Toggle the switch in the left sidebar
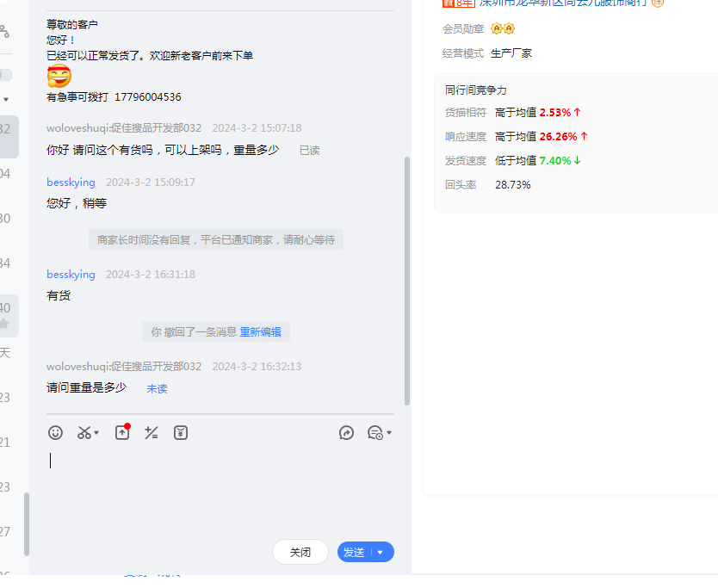The width and height of the screenshot is (718, 588). (x=5, y=75)
